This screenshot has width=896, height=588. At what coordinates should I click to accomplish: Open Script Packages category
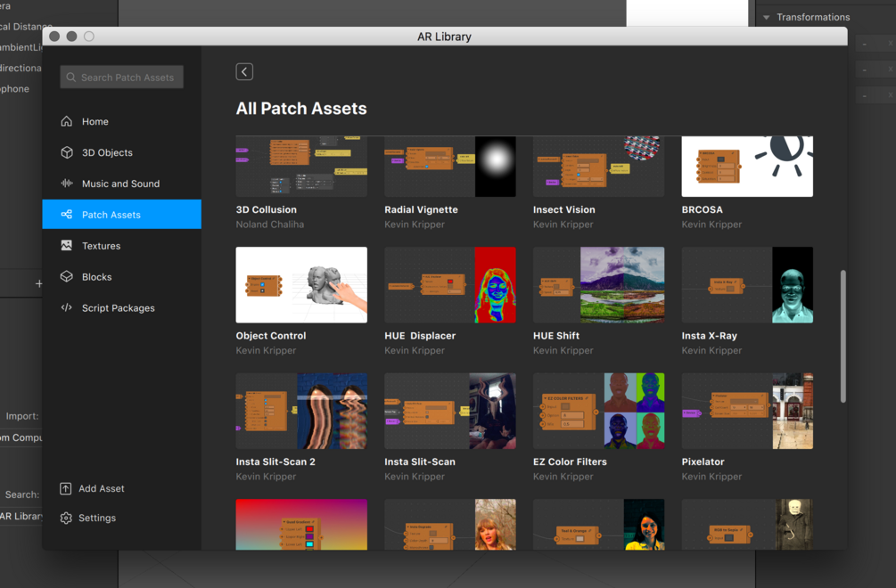[x=122, y=307]
